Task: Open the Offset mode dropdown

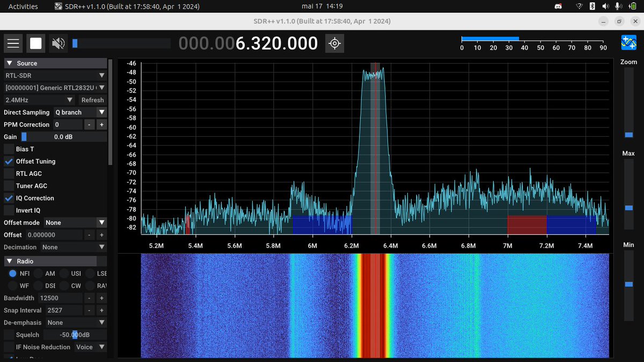Action: tap(75, 223)
